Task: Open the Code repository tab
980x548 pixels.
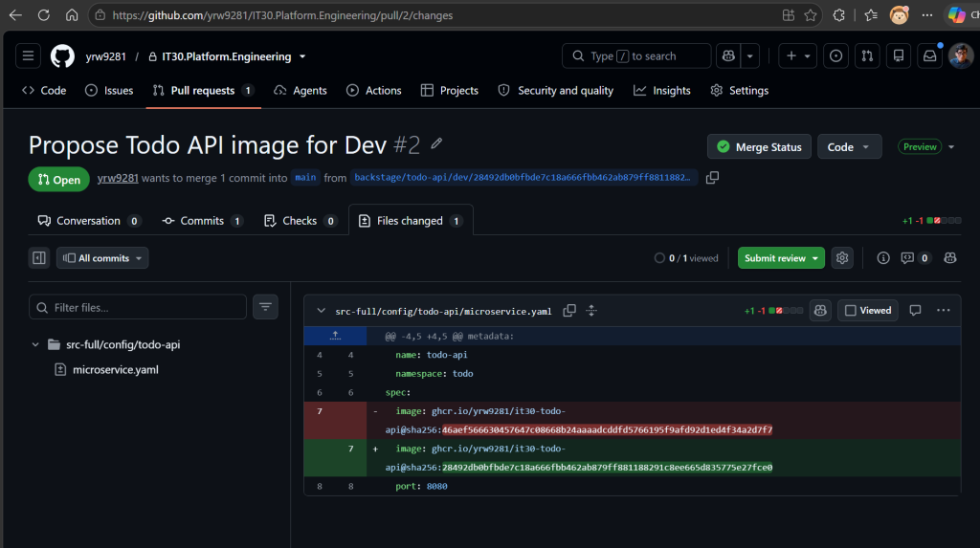Action: click(x=44, y=91)
